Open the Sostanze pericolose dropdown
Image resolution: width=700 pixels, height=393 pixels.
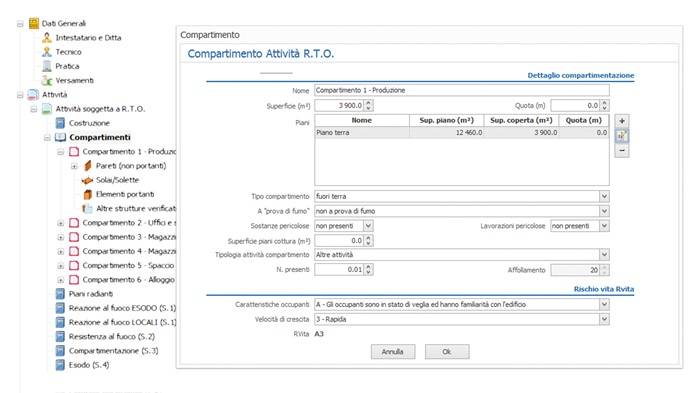pos(368,226)
